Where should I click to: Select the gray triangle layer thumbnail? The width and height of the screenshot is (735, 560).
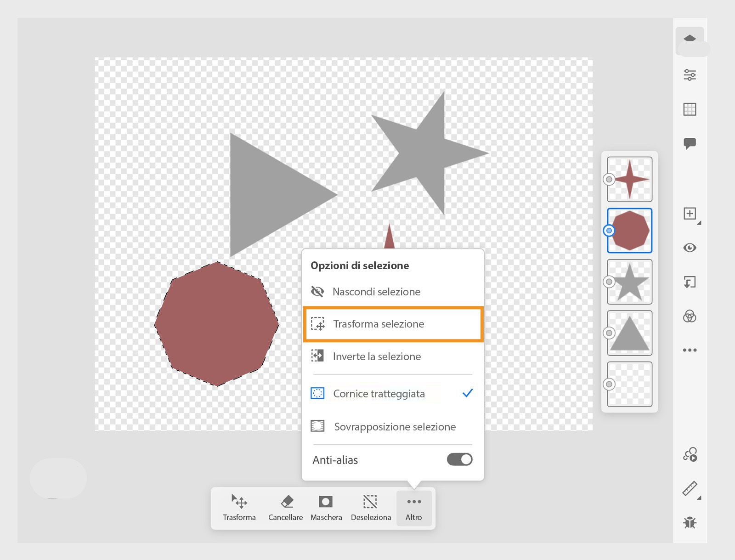click(x=630, y=333)
